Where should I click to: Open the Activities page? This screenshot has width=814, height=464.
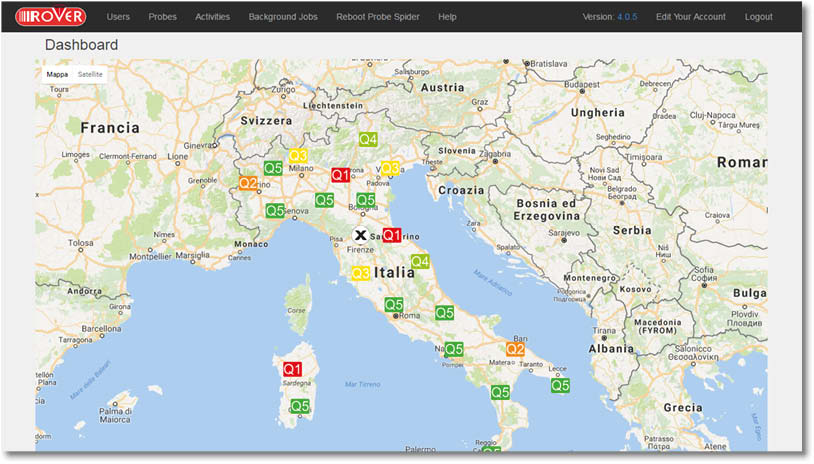coord(212,17)
